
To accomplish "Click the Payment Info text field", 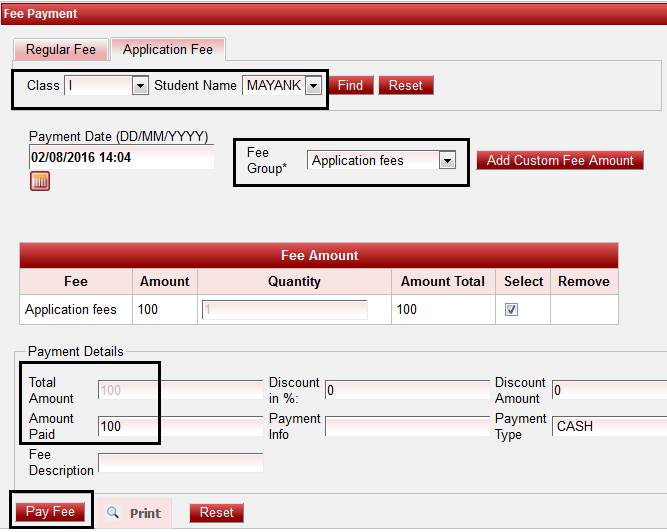I will tap(406, 427).
